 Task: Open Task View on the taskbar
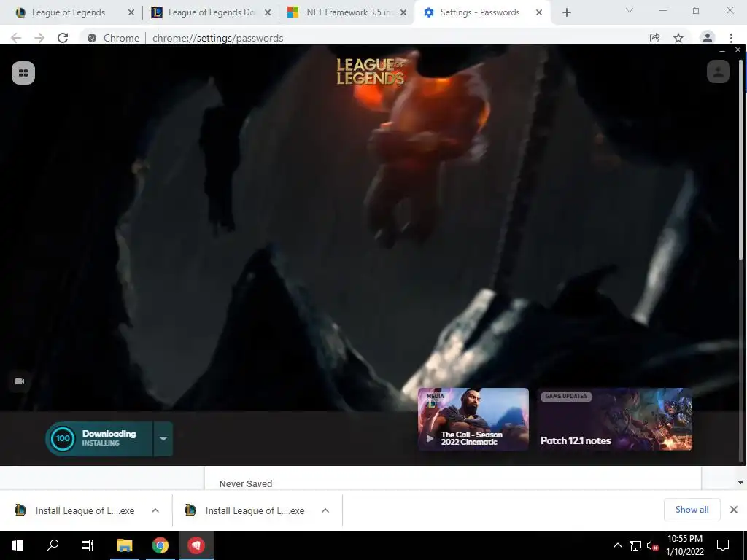point(88,545)
